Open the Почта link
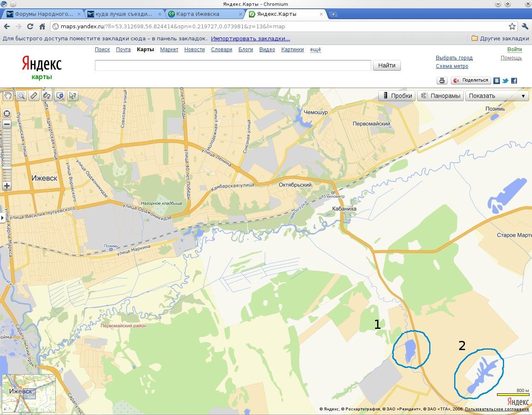The image size is (532, 415). pyautogui.click(x=123, y=50)
